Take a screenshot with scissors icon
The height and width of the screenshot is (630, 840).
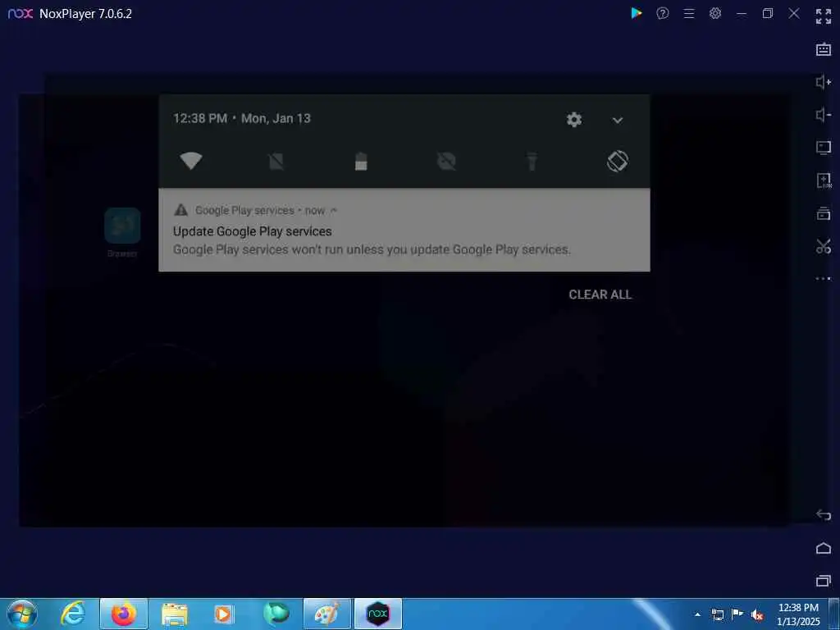[824, 246]
